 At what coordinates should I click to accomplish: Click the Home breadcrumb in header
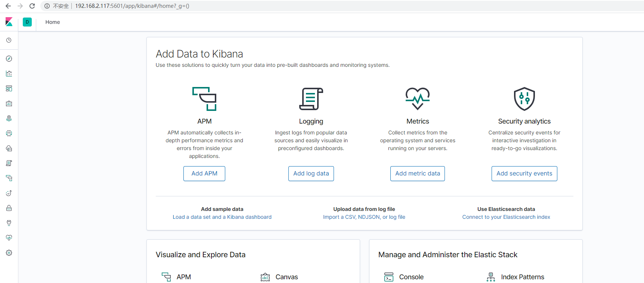click(53, 22)
